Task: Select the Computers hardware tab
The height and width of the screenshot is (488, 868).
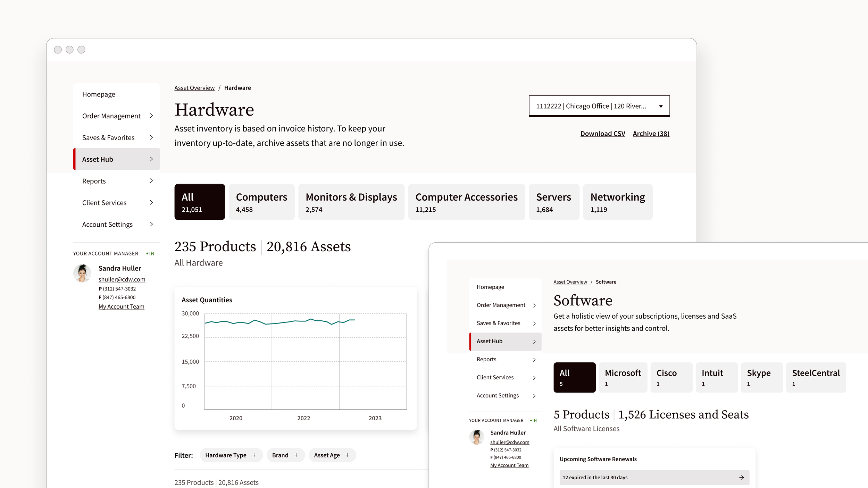Action: 261,202
